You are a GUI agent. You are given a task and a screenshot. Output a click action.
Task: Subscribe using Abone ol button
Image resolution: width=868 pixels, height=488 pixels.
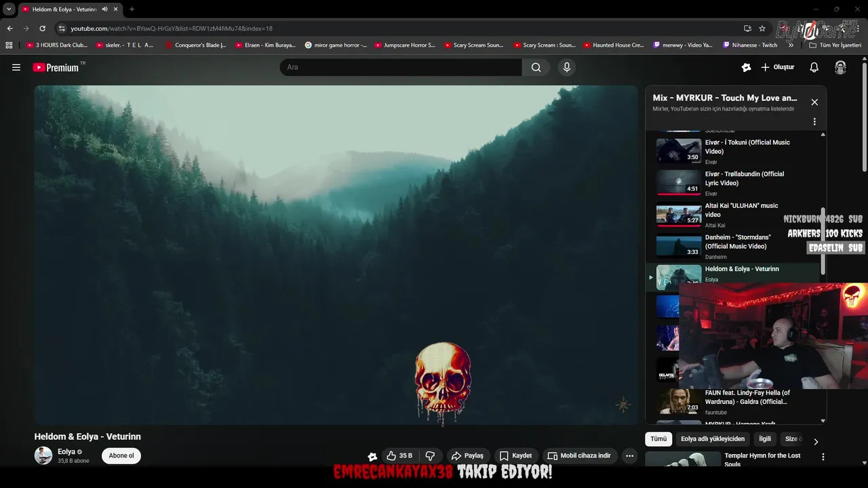pyautogui.click(x=121, y=455)
